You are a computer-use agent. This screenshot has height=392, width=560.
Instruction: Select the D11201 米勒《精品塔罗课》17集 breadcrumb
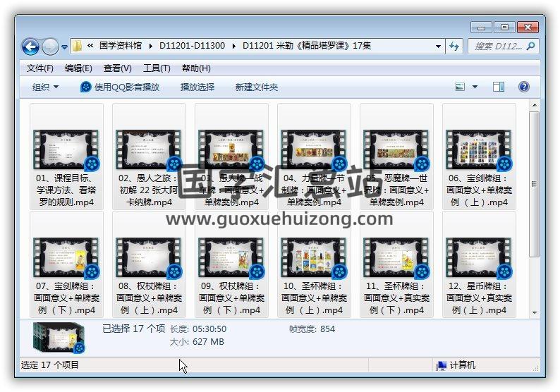click(307, 46)
